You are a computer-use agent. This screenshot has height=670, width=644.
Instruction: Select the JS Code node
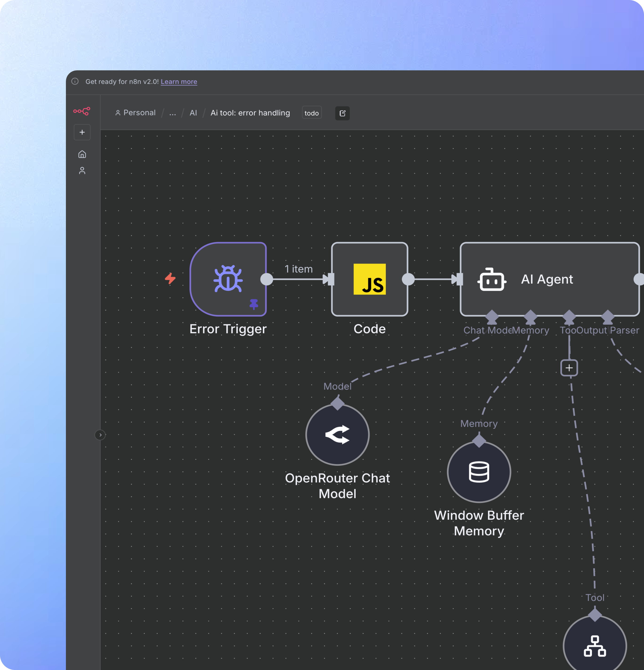(369, 279)
